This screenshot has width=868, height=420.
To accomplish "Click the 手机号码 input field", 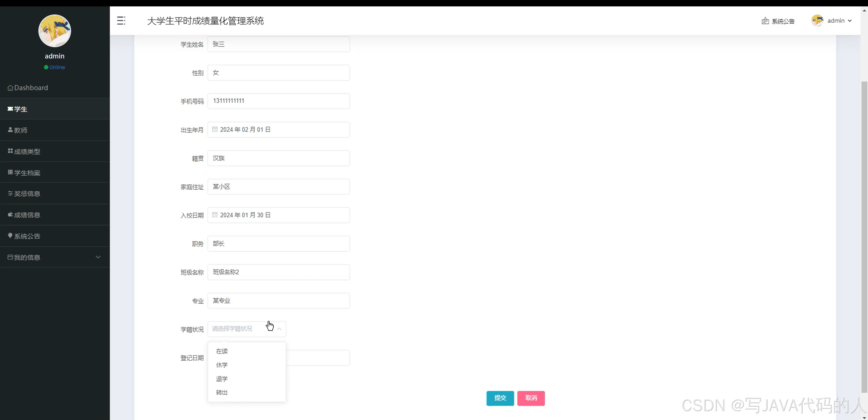I will pos(278,101).
